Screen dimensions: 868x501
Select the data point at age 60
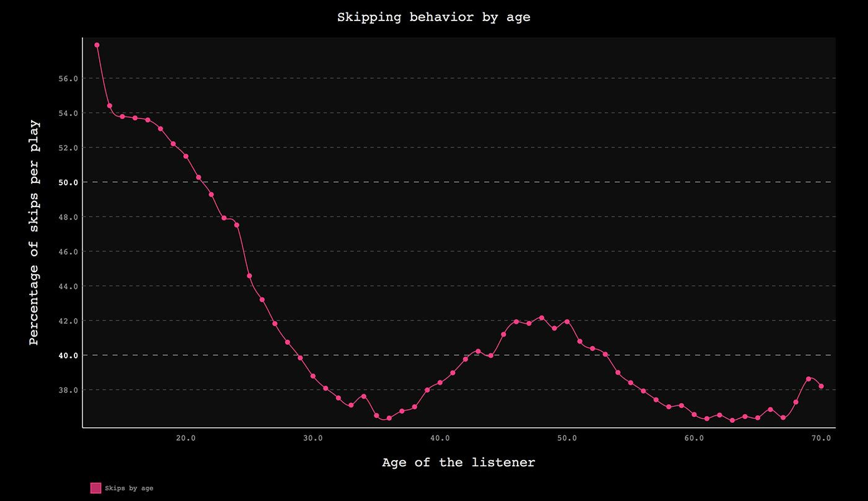(694, 414)
